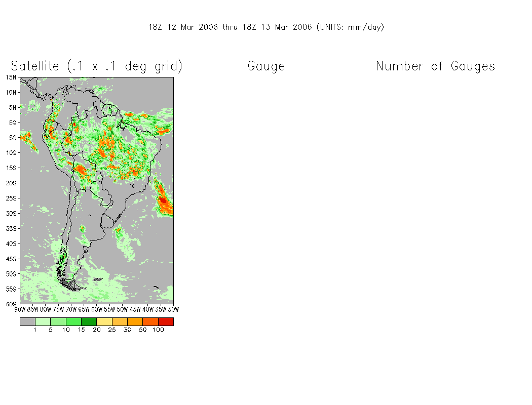Click the legend value 20
The height and width of the screenshot is (405, 532).
coord(97,330)
